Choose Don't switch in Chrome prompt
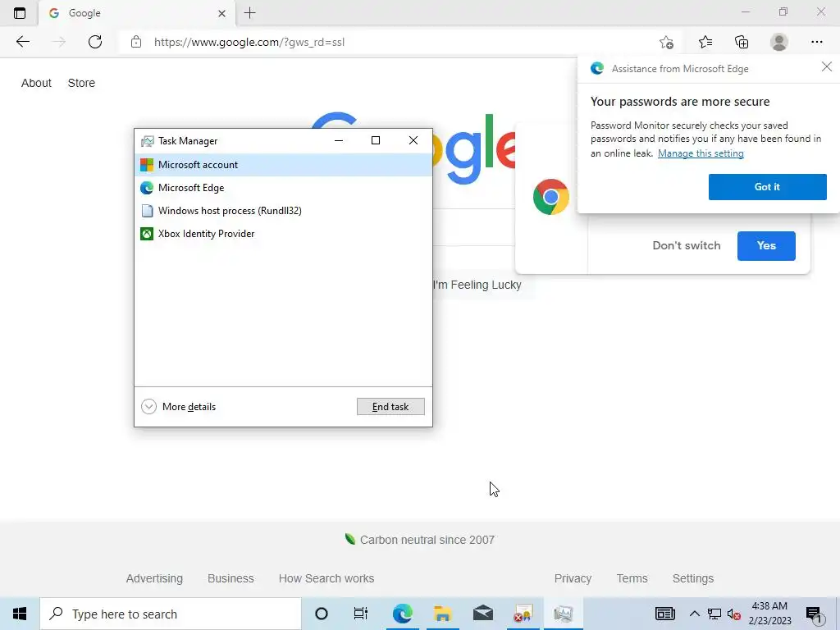 pos(687,245)
